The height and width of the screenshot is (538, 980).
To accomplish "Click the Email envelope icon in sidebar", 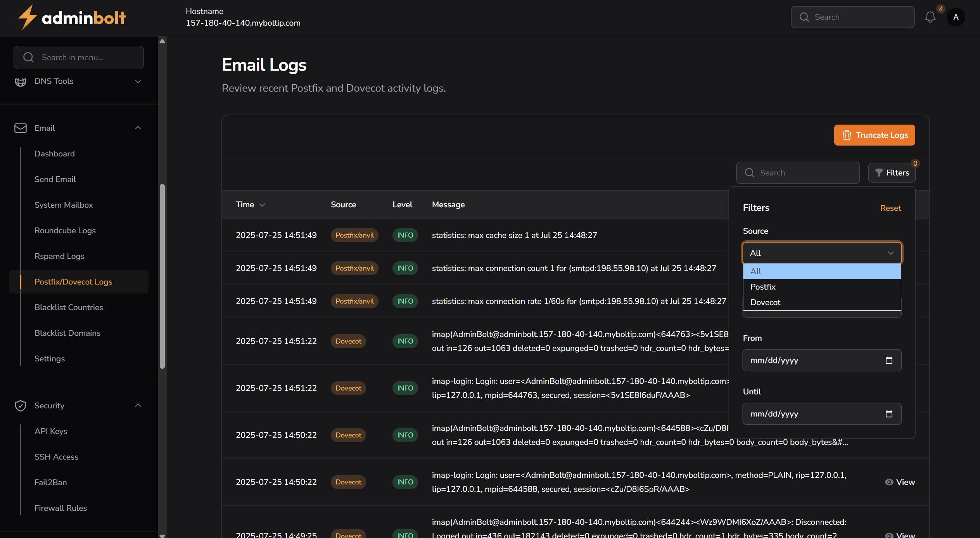I will point(20,128).
